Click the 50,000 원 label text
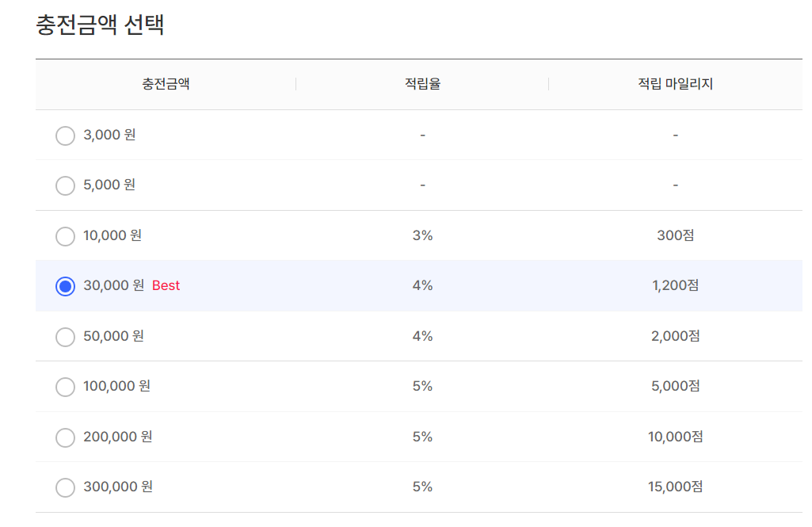This screenshot has height=527, width=812. point(113,336)
